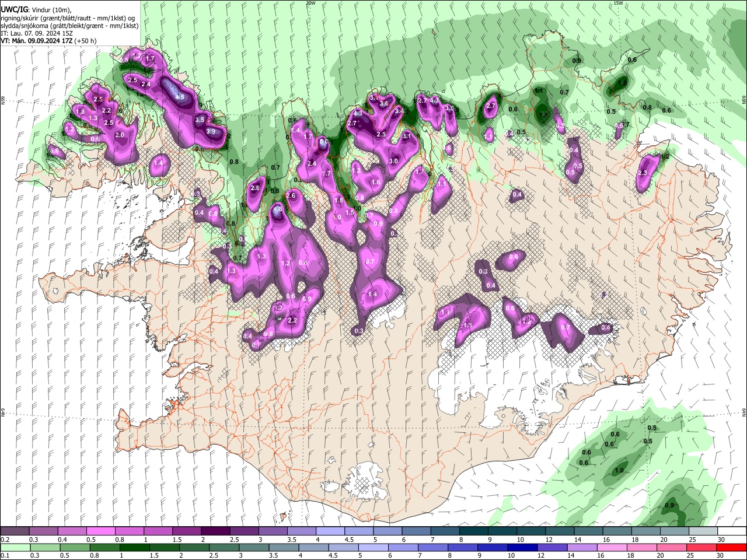Select pale lavender swatch at 4 in snow legend
The height and width of the screenshot is (560, 747).
(330, 531)
